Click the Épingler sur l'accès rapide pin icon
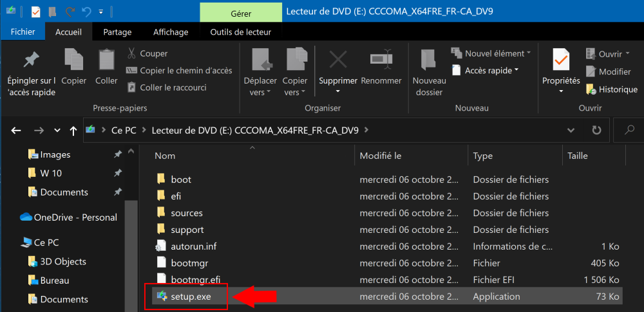This screenshot has width=644, height=312. coord(31,60)
